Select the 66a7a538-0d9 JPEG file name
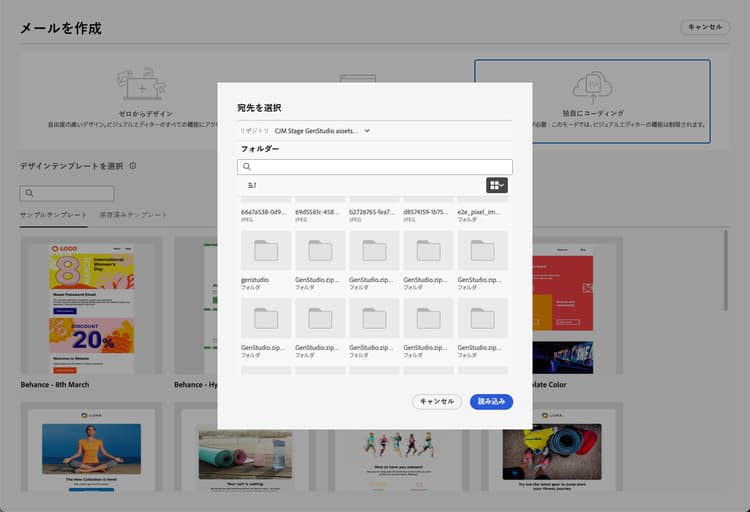750x512 pixels. (x=264, y=212)
